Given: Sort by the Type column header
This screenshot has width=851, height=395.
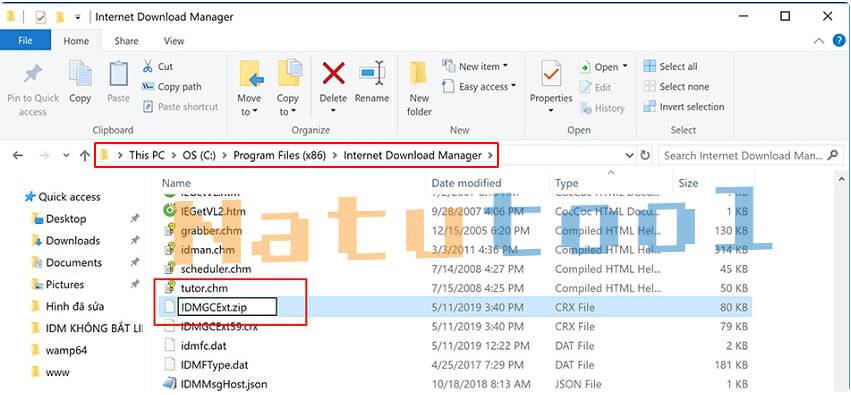Looking at the screenshot, I should [x=566, y=183].
